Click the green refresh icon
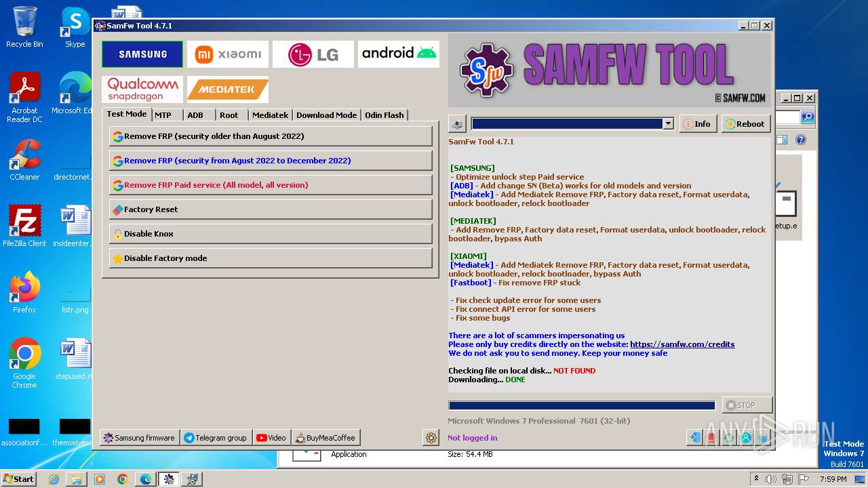This screenshot has width=868, height=488. point(729,438)
